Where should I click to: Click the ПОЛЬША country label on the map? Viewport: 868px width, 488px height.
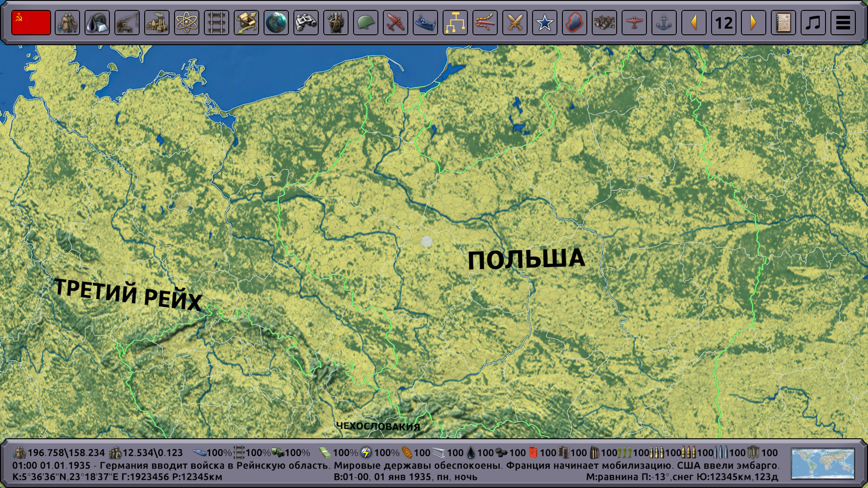tap(526, 259)
